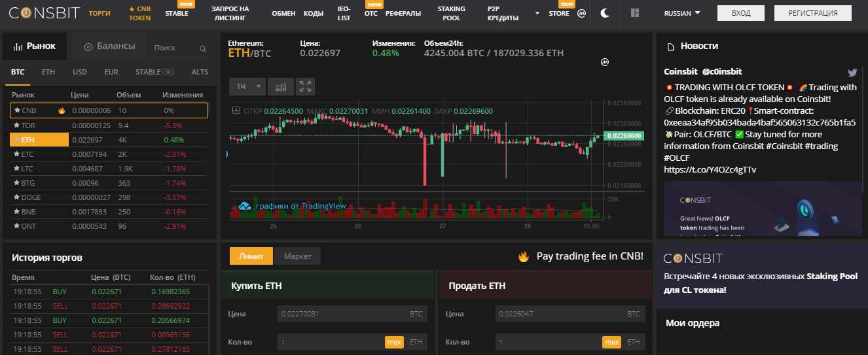
Task: Open ЗАПРОС НА ЛИСТИНГ
Action: click(230, 13)
